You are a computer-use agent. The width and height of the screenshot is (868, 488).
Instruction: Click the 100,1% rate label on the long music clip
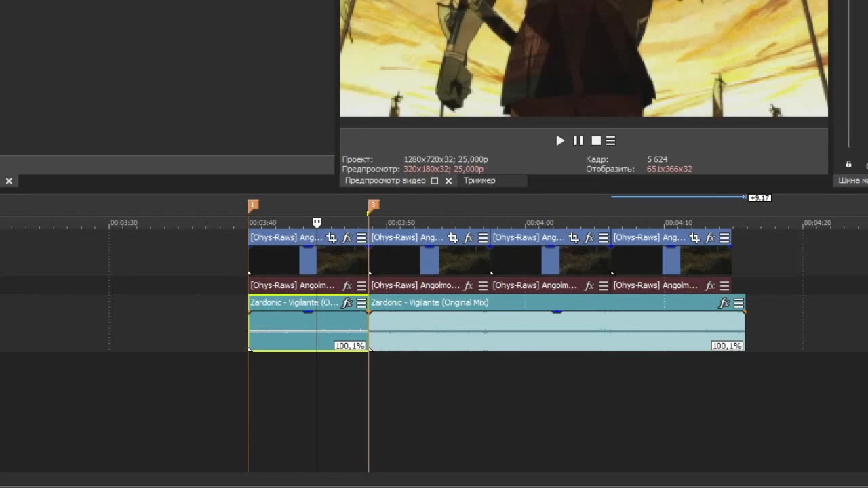(727, 346)
